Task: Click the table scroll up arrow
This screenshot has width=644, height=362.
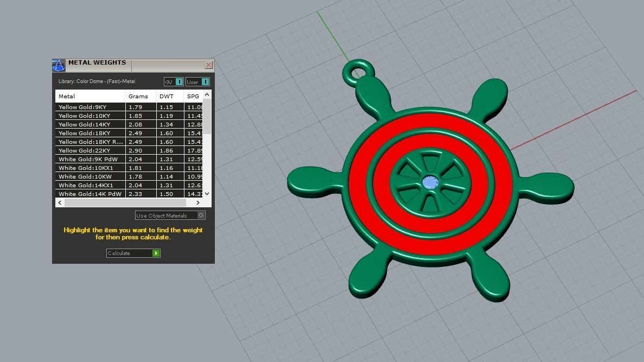Action: [x=207, y=94]
